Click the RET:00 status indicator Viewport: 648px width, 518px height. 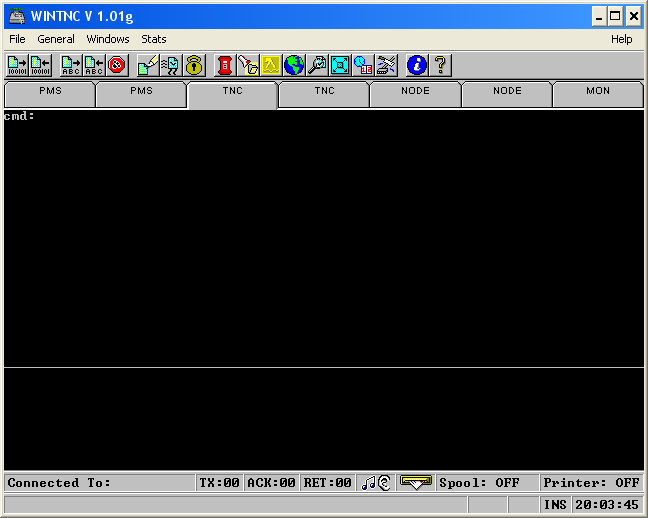pos(328,482)
